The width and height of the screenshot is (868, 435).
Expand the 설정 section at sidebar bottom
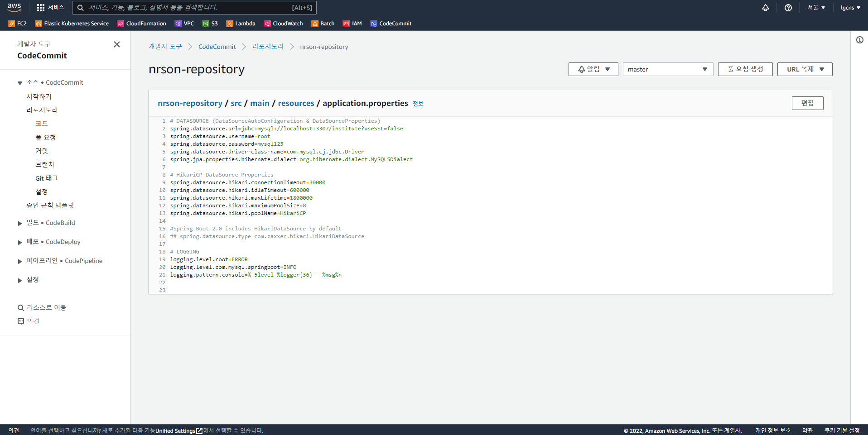click(x=20, y=280)
